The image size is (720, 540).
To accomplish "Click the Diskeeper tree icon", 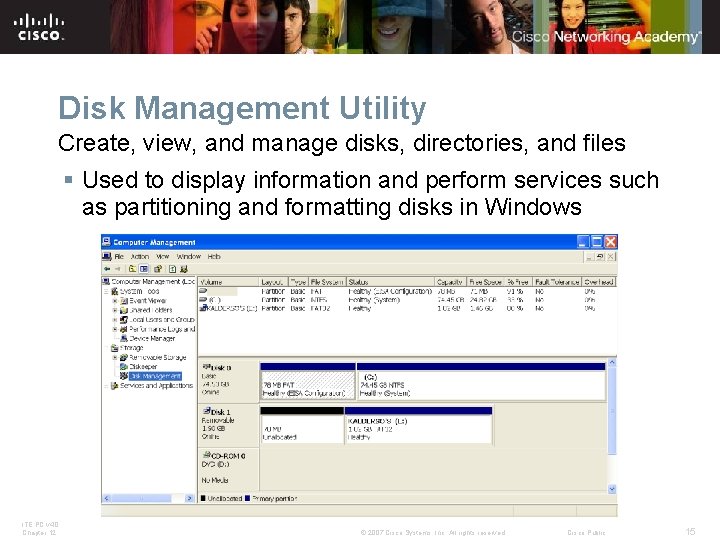I will (x=124, y=366).
